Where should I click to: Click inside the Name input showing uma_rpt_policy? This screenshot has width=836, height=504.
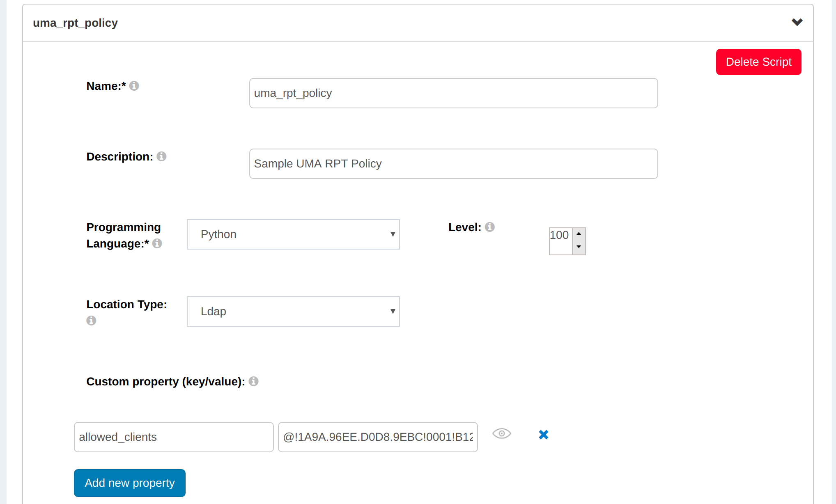pos(453,93)
